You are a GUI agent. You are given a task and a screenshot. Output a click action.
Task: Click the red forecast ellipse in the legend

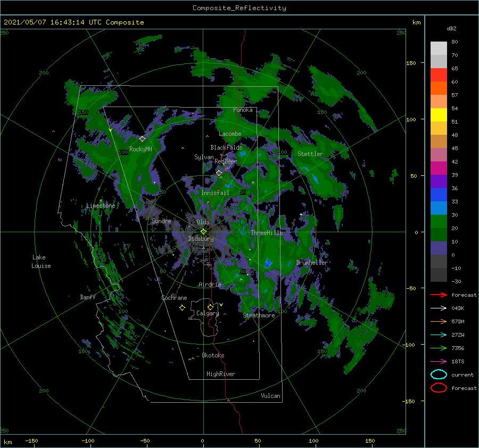pyautogui.click(x=439, y=388)
